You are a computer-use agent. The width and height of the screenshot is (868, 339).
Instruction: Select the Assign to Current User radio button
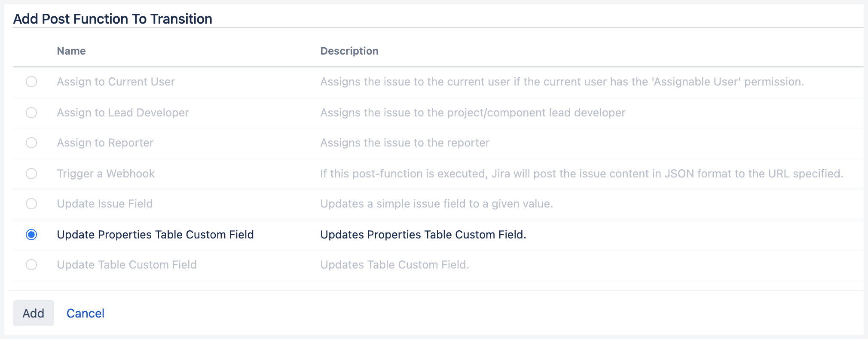click(31, 82)
